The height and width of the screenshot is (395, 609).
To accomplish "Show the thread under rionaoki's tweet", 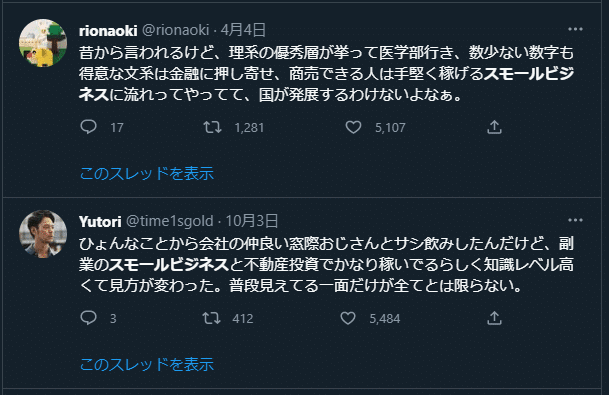I will (x=147, y=173).
